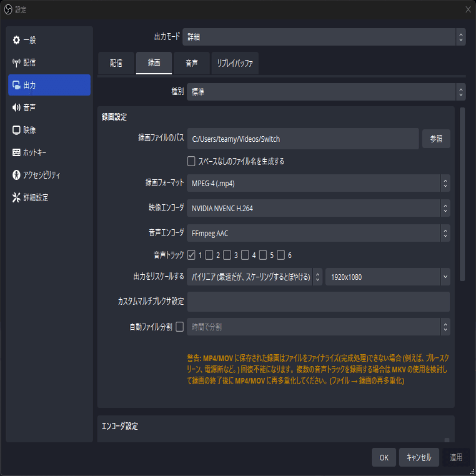476x476 pixels.
Task: Open 配信 settings category in the sidebar
Action: (49, 62)
